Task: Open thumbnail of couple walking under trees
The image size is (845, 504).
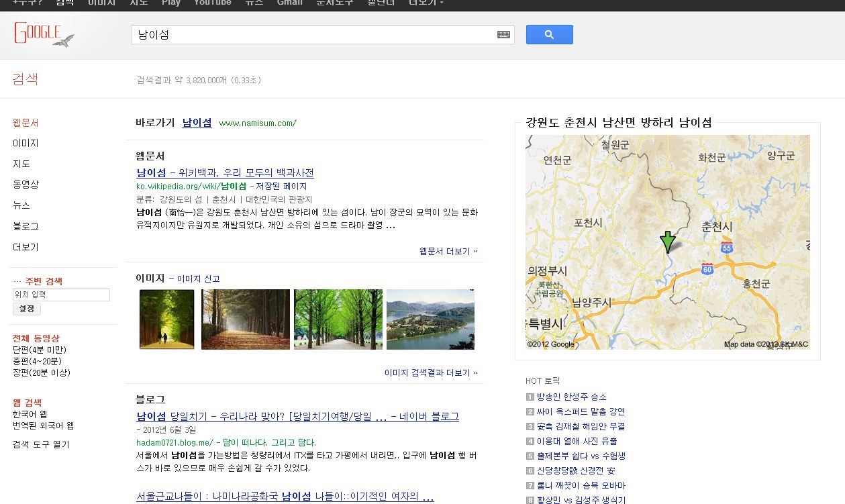Action: [x=167, y=319]
